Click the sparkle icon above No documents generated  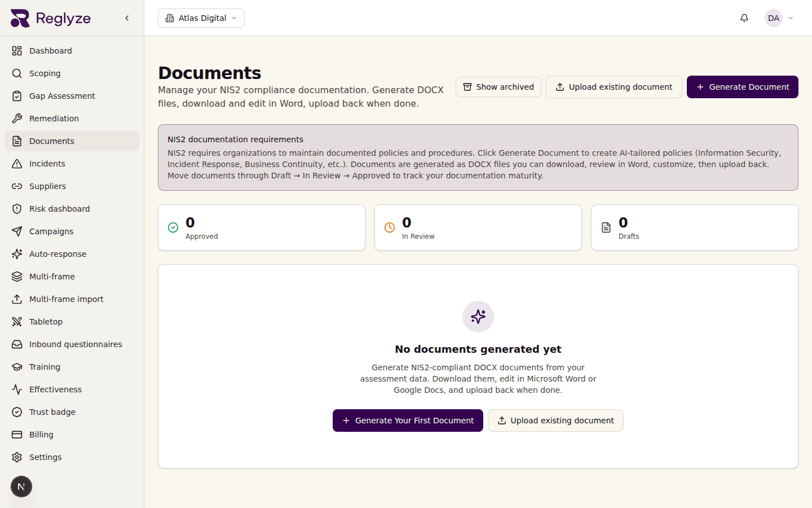[x=478, y=317]
